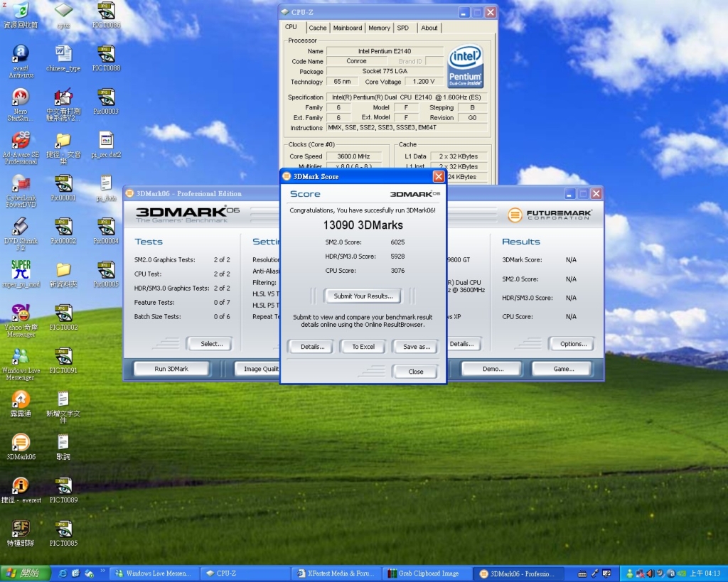728x582 pixels.
Task: Switch to the Cache tab in CPU-Z
Action: coord(318,28)
